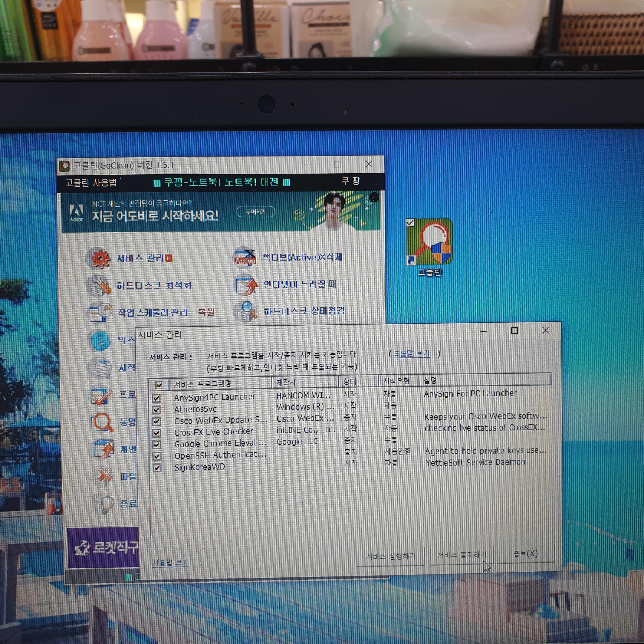
Task: Sort by the 설명 column header
Action: (x=485, y=380)
